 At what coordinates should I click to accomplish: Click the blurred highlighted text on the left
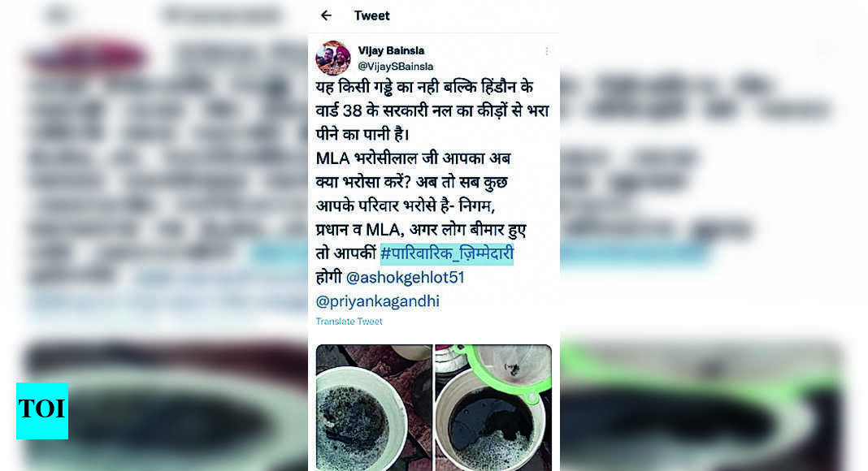tap(280, 253)
